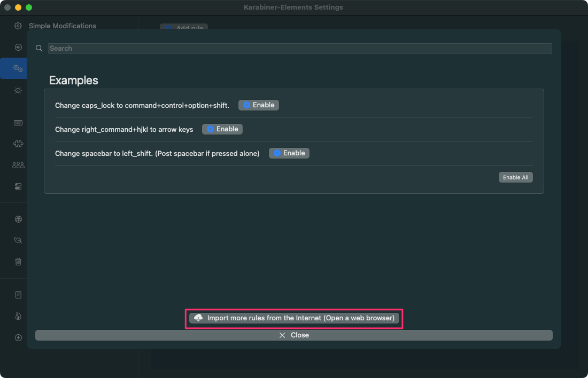The width and height of the screenshot is (588, 378).
Task: Open Parameters via the dial sidebar icon
Action: 18,90
